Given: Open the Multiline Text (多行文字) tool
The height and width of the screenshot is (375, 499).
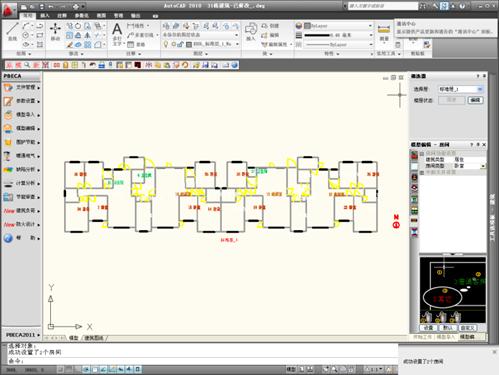Looking at the screenshot, I should click(117, 34).
